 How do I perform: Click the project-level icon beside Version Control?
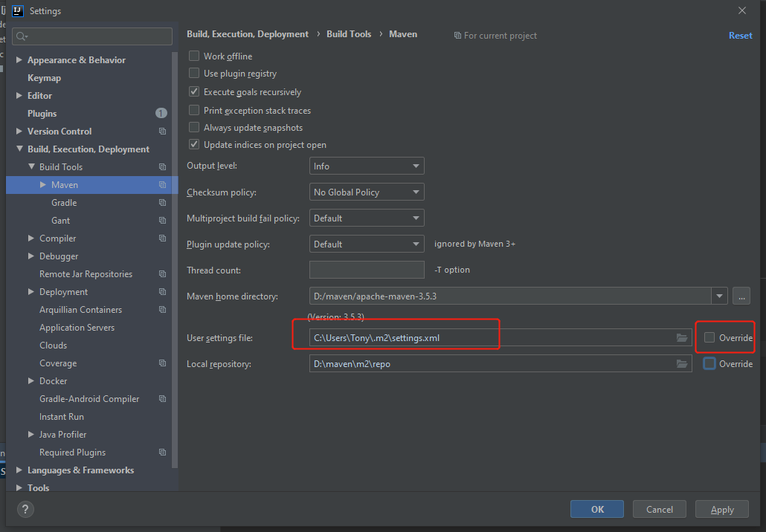[x=163, y=132]
